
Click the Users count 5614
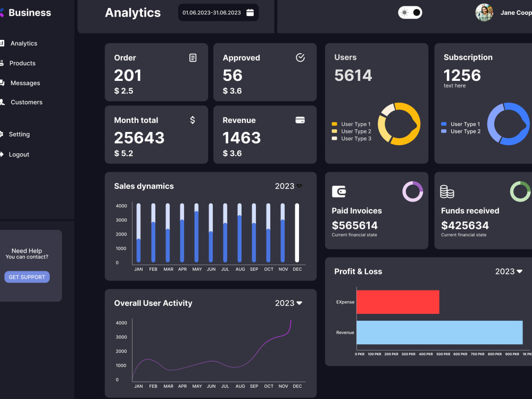click(353, 76)
